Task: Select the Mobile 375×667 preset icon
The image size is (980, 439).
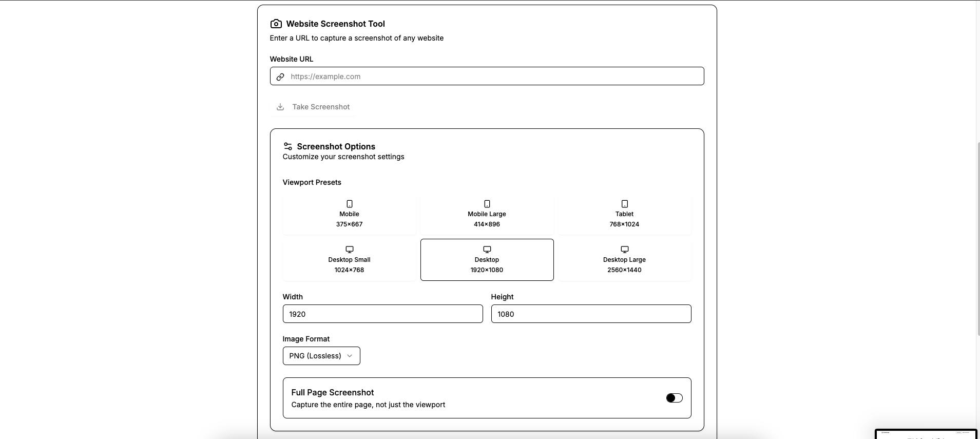Action: [350, 204]
